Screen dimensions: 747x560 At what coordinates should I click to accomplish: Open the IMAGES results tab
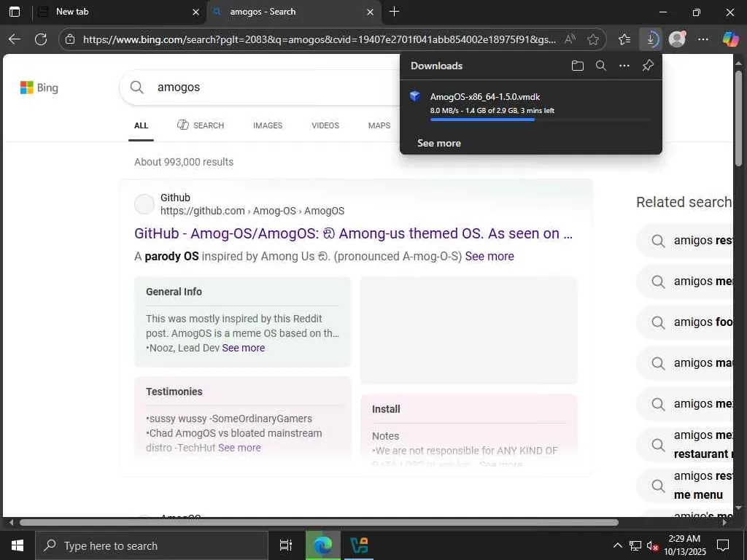(x=267, y=125)
